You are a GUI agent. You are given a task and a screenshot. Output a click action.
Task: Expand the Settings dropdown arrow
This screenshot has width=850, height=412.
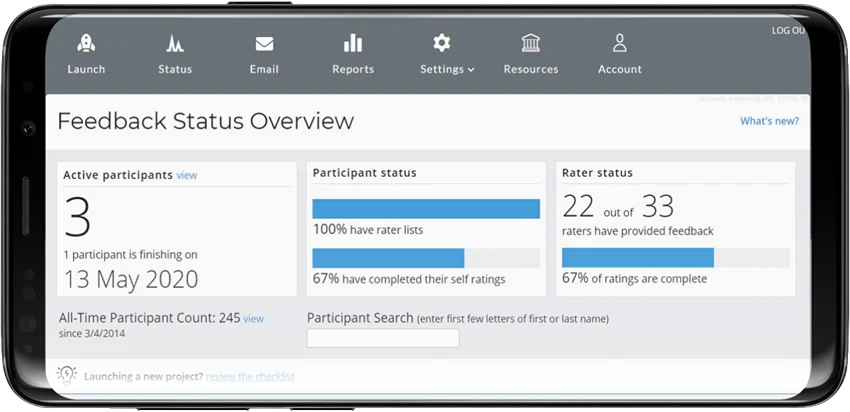pos(471,70)
